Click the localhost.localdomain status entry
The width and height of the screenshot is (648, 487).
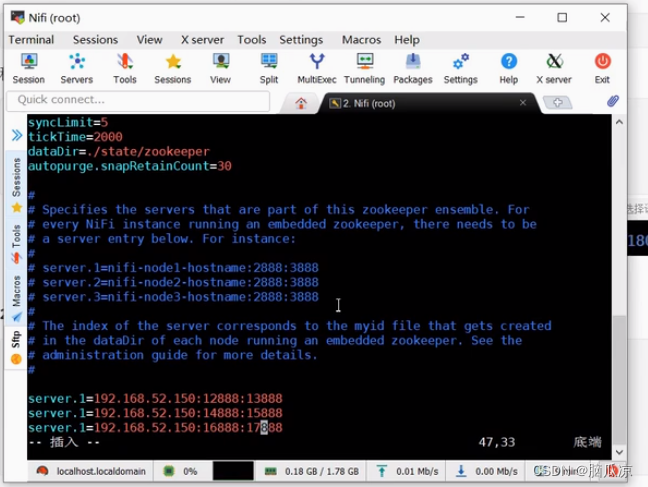point(92,471)
